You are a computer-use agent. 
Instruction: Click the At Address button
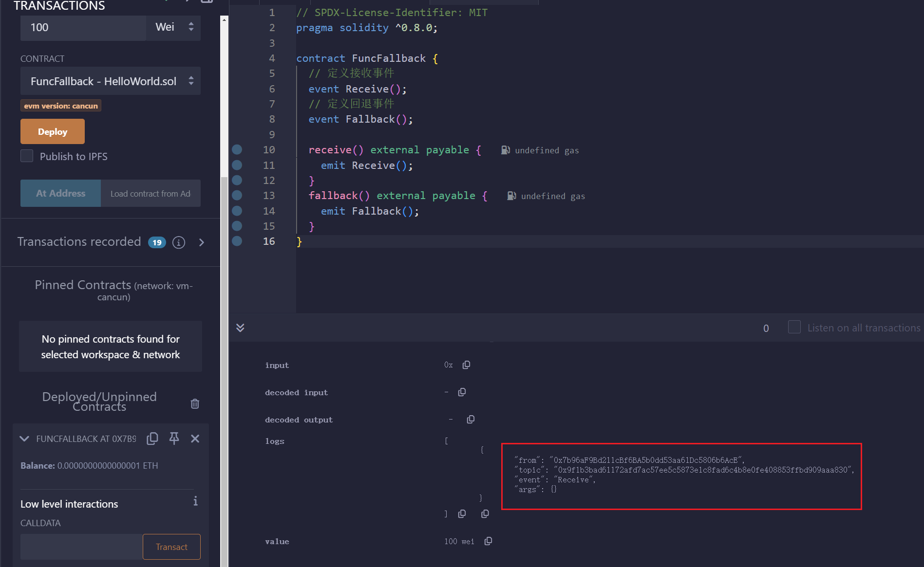pyautogui.click(x=60, y=193)
